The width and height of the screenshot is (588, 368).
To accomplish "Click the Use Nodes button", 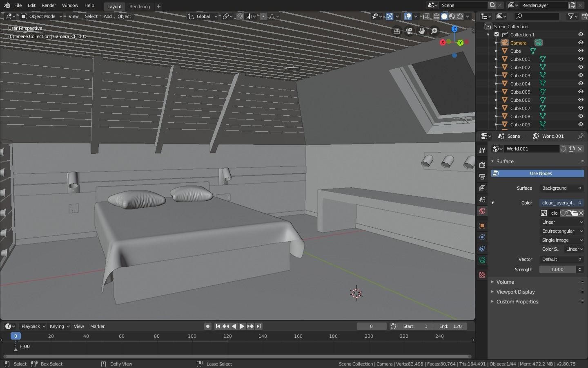I will tap(537, 173).
